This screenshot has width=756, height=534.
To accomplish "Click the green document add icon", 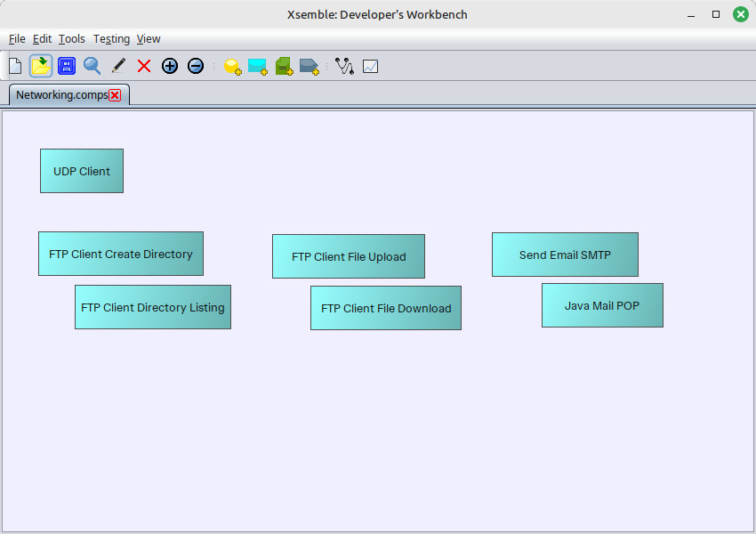I will [x=284, y=67].
